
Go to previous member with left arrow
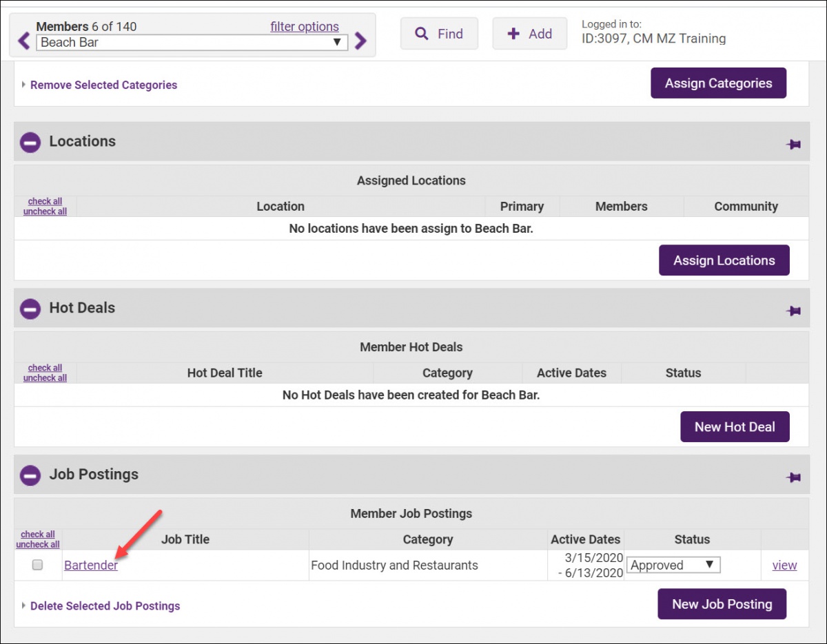coord(24,41)
